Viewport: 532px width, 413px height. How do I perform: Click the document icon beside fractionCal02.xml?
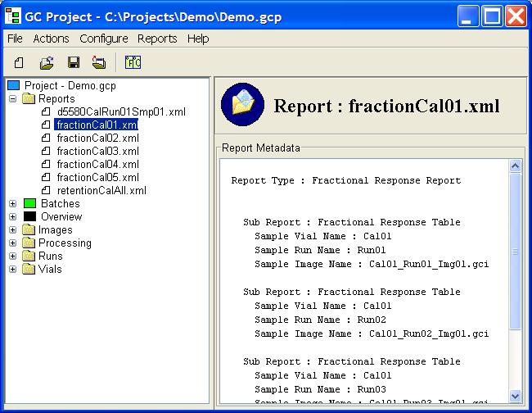click(46, 138)
